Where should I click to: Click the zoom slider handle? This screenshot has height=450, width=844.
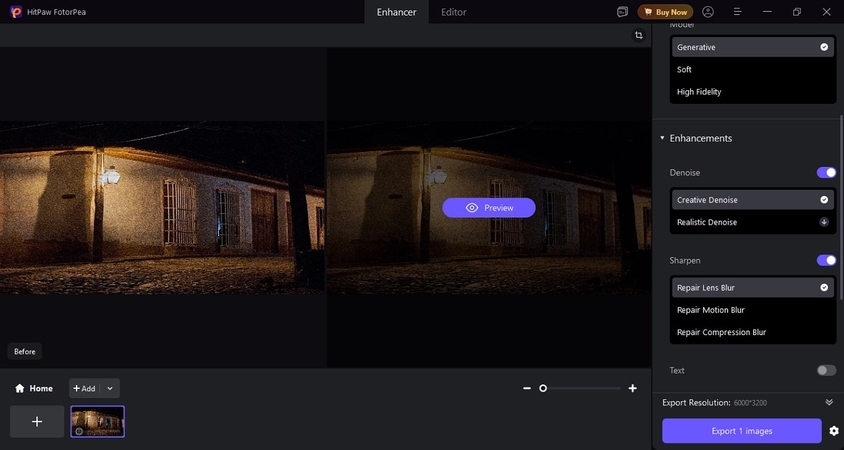click(543, 388)
